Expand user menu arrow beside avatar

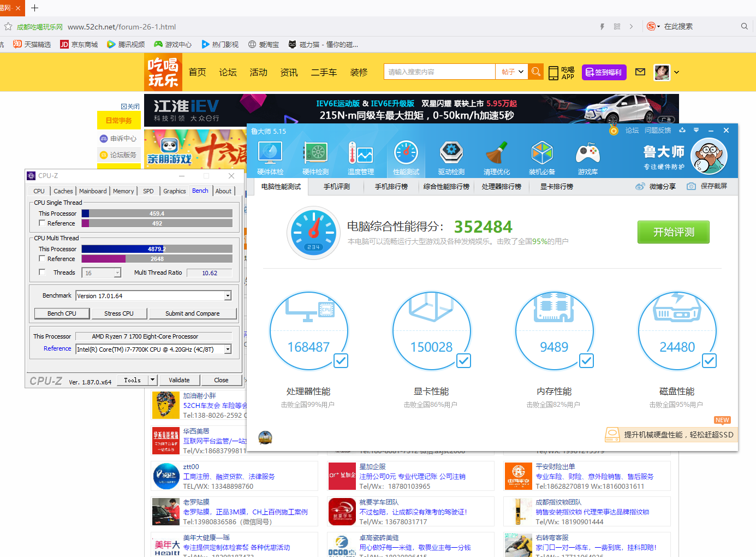[x=677, y=72]
